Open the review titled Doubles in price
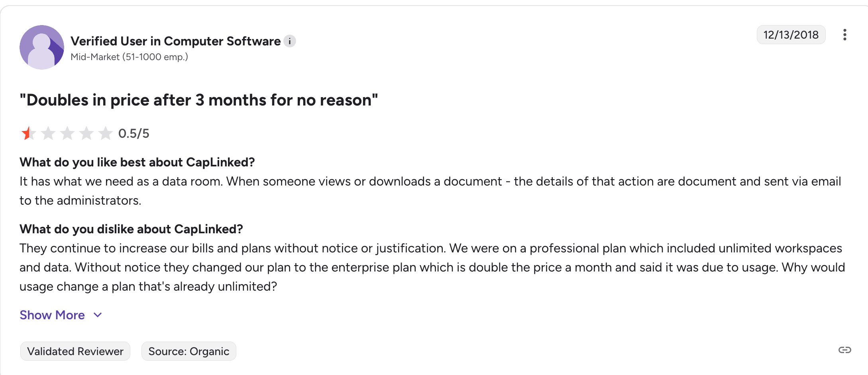This screenshot has width=868, height=375. coord(198,100)
